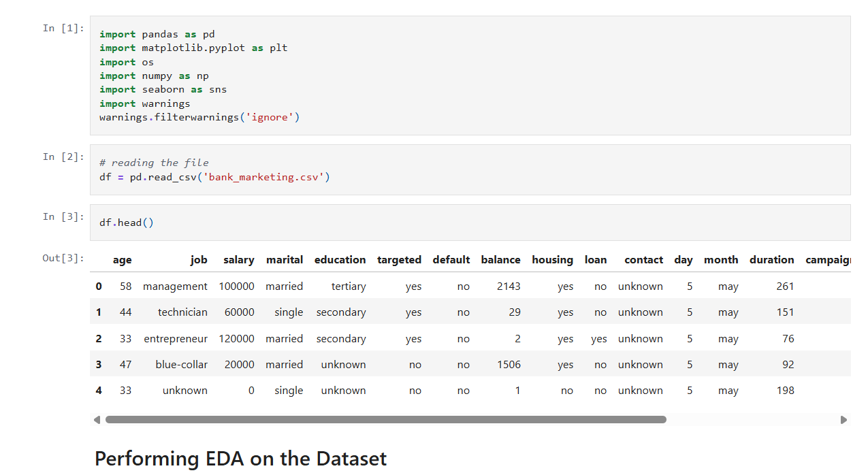Click the horizontal scrollbar thumb under the table
This screenshot has width=868, height=475.
(x=385, y=420)
